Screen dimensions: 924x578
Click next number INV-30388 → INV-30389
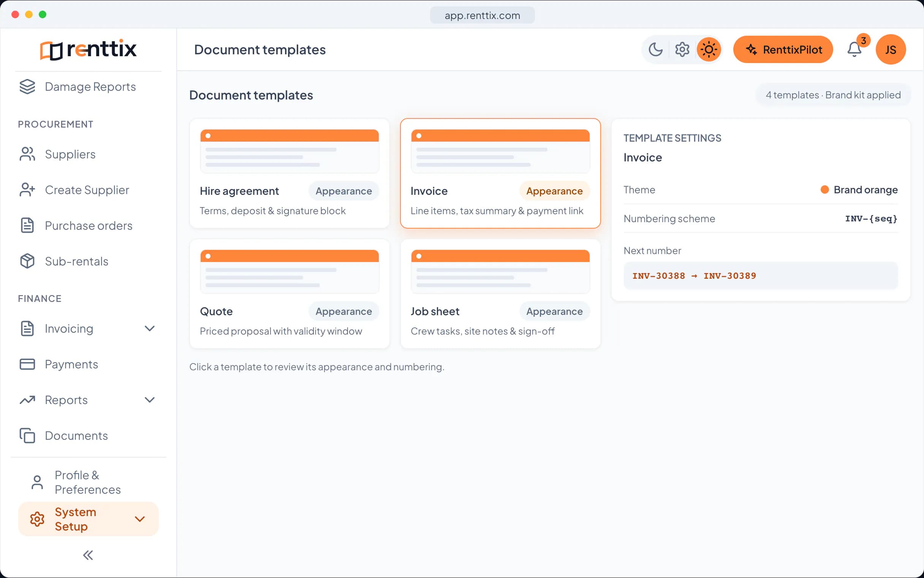(x=760, y=276)
